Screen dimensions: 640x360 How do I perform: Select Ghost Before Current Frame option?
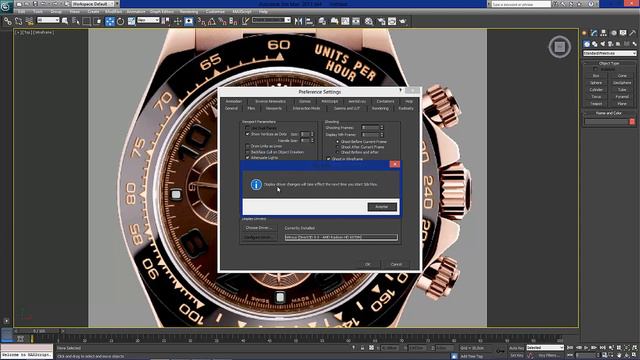338,142
